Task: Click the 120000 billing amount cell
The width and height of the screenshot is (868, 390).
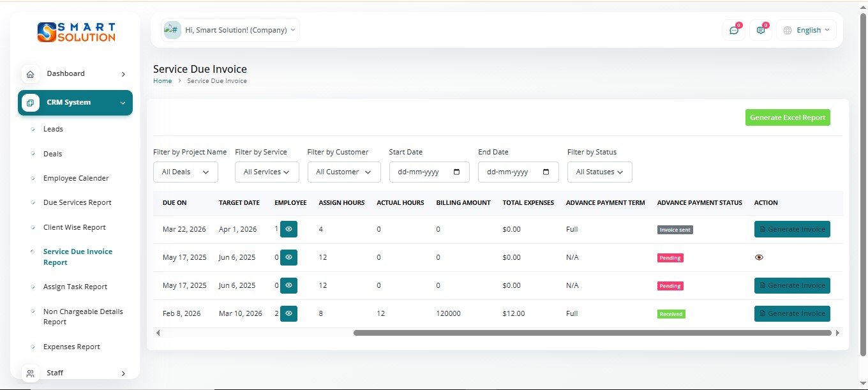Action: (449, 313)
